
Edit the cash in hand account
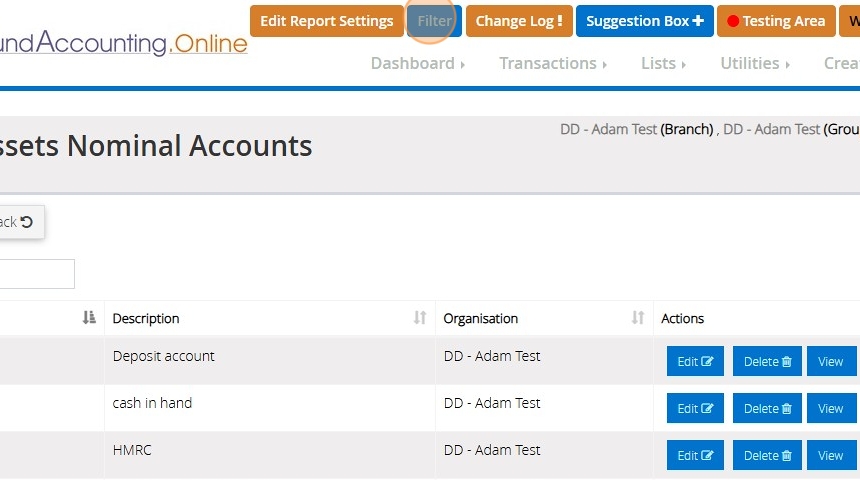point(695,408)
